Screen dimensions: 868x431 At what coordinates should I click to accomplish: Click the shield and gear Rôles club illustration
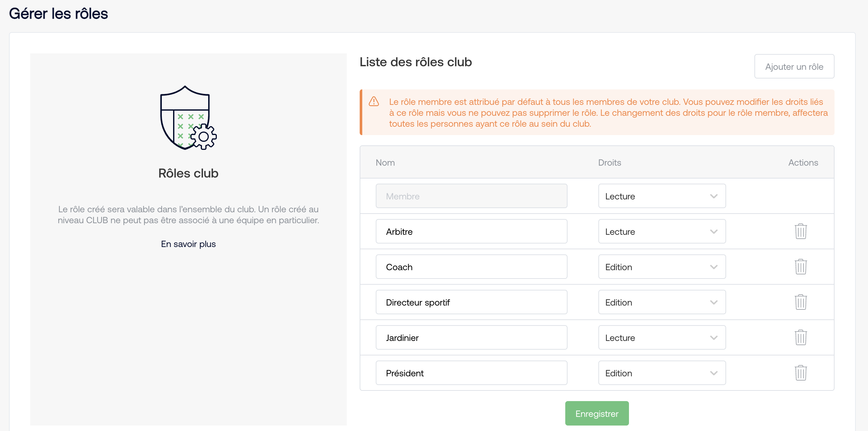[188, 118]
